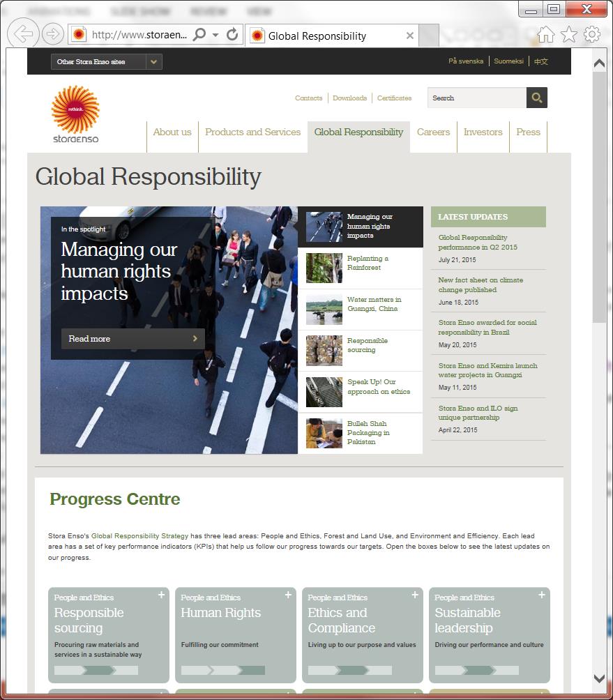Expand the Responsible sourcing card plus icon

coord(161,595)
